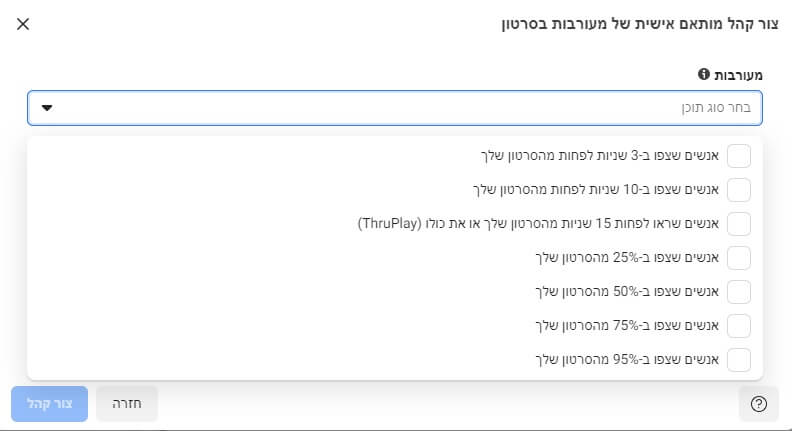Expand the content type dropdown arrow

click(46, 108)
